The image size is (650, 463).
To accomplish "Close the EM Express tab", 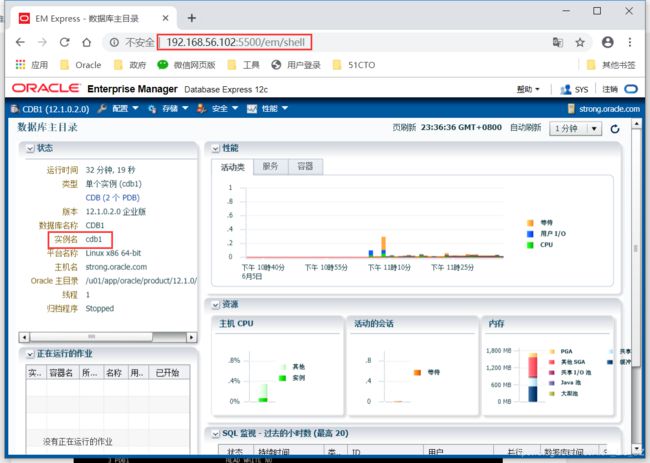I will (x=165, y=18).
